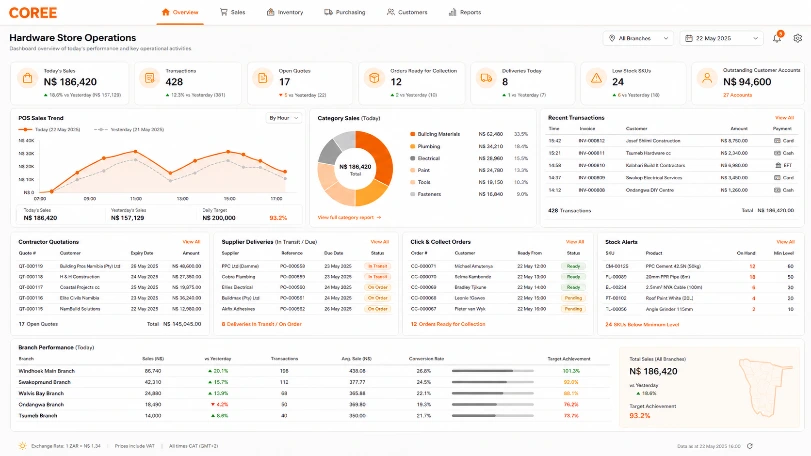This screenshot has width=811, height=456.
Task: Click the Daily Target value N$ 200,000
Action: (x=219, y=218)
